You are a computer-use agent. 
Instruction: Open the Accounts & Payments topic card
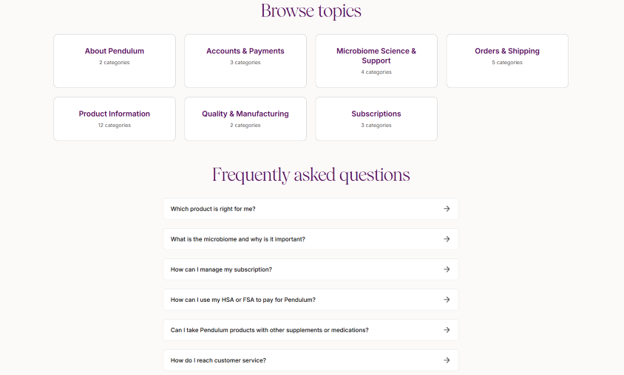coord(246,61)
